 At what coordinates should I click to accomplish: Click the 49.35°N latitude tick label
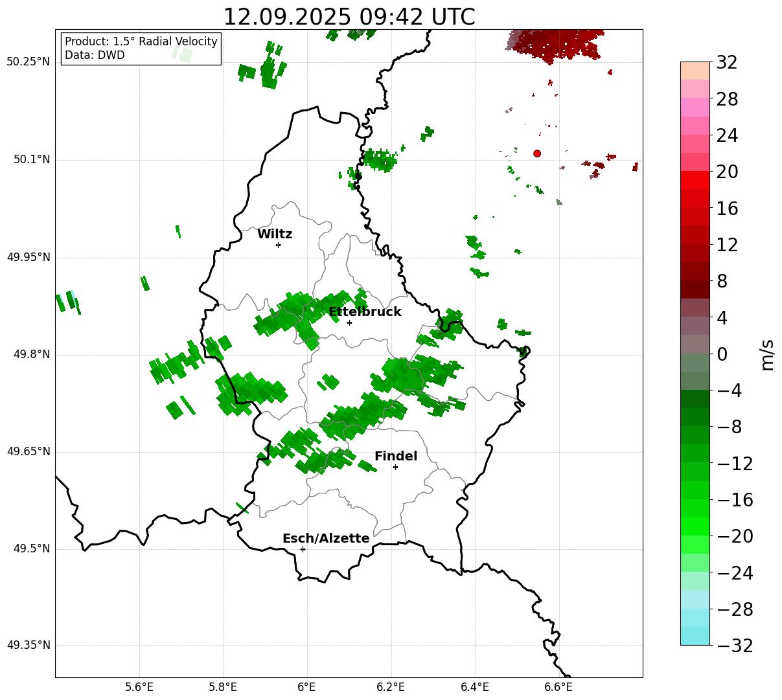(x=28, y=646)
